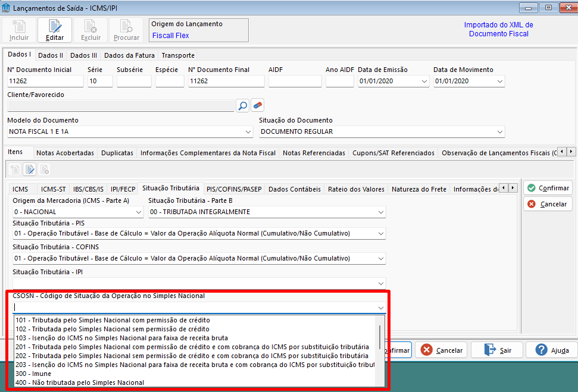Click the Procurar toolbar button
578x392 pixels.
pyautogui.click(x=126, y=30)
